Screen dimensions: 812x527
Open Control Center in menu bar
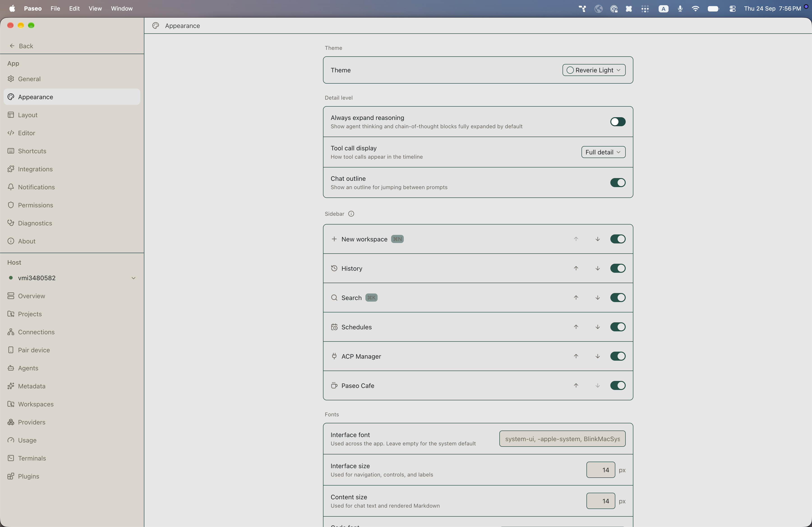pyautogui.click(x=732, y=9)
